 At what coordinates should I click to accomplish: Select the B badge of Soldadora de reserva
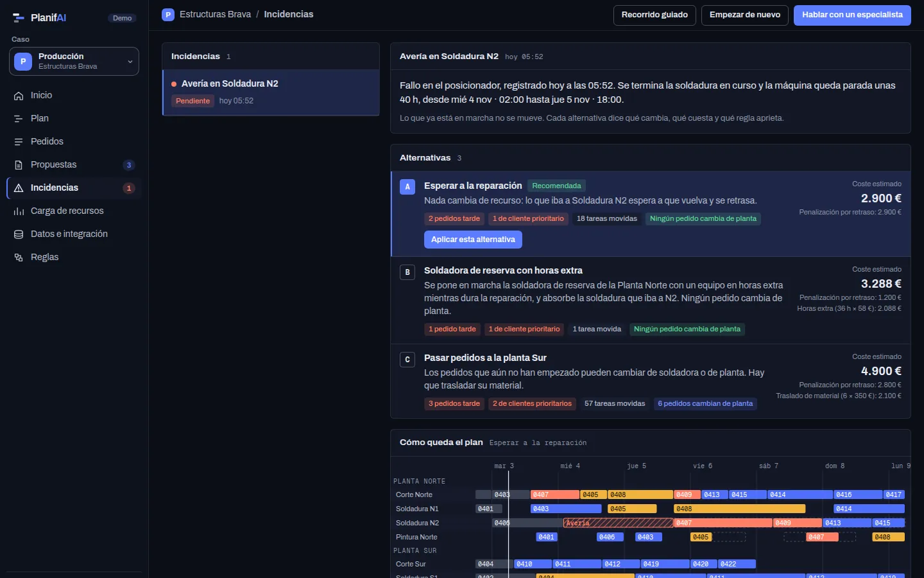[407, 272]
